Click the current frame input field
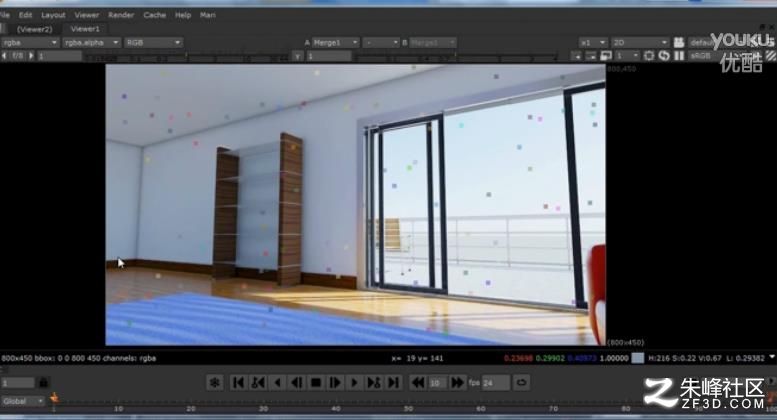 [x=18, y=383]
